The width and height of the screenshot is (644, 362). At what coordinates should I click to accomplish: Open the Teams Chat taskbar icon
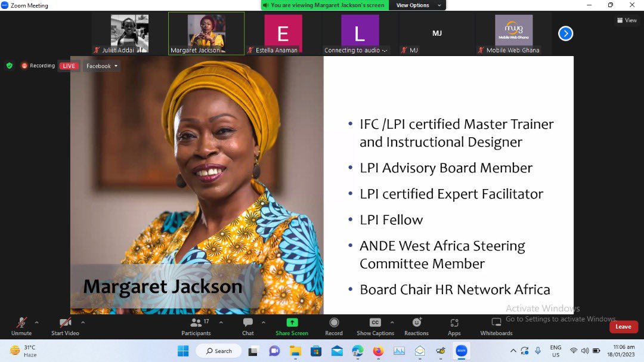point(274,351)
